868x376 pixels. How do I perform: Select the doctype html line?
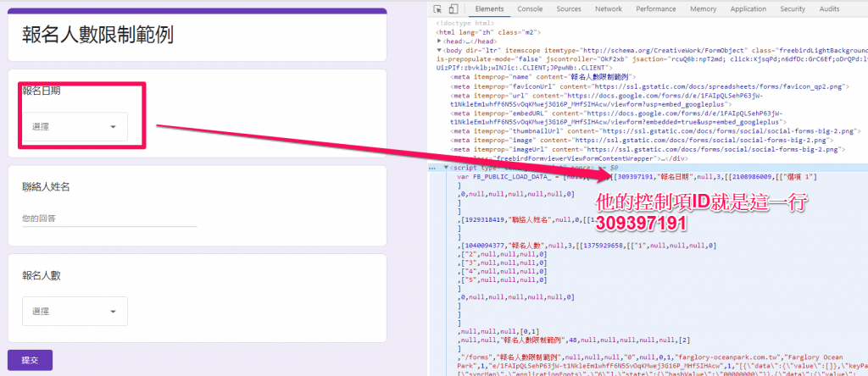(464, 24)
